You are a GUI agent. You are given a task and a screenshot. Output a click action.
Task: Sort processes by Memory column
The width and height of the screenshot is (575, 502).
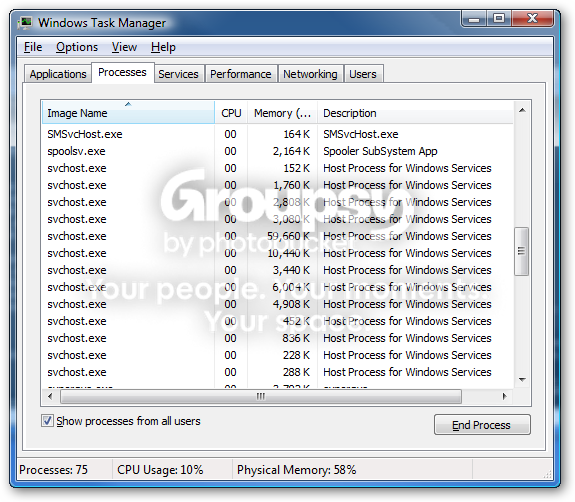(282, 113)
